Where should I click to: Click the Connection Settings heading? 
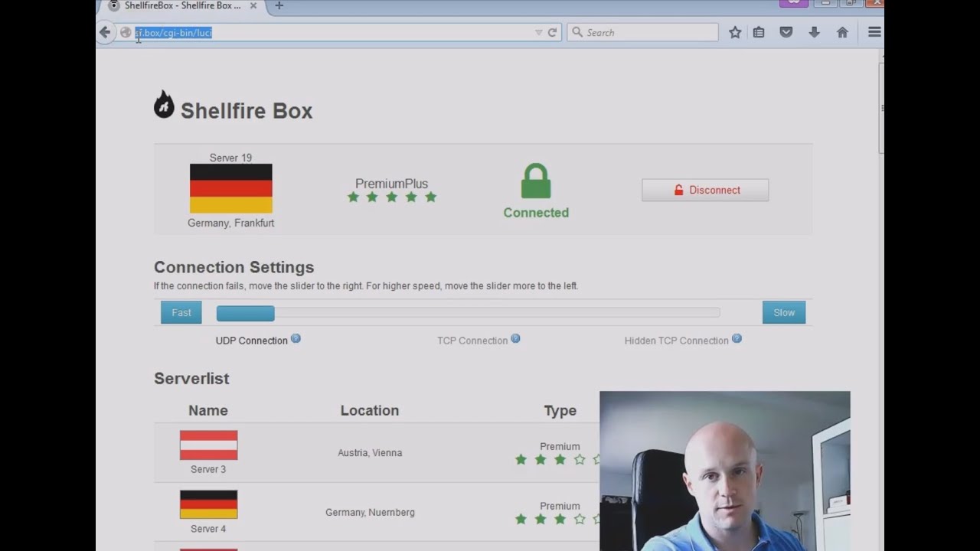[234, 267]
